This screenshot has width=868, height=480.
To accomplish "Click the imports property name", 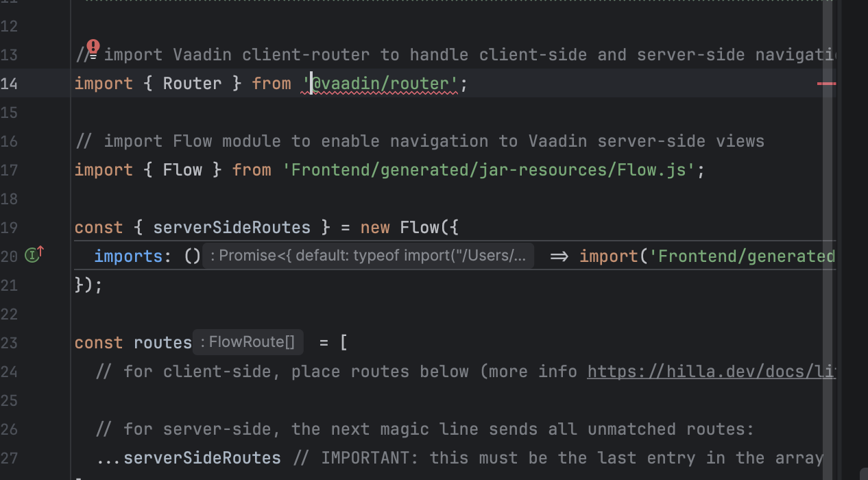I will tap(128, 256).
